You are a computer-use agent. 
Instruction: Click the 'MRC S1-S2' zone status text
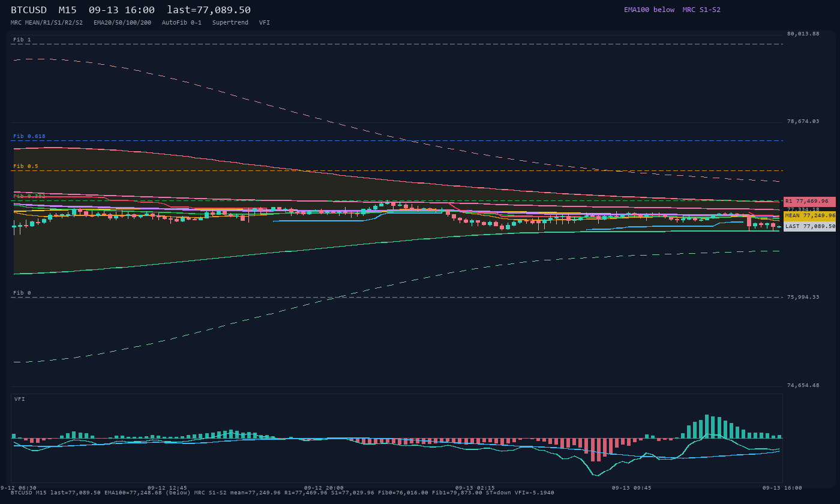click(701, 10)
